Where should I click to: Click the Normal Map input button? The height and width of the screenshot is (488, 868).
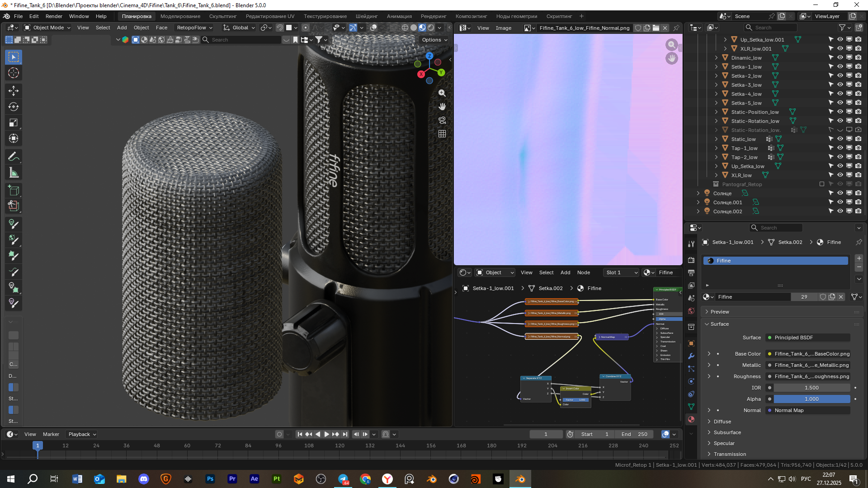[808, 410]
